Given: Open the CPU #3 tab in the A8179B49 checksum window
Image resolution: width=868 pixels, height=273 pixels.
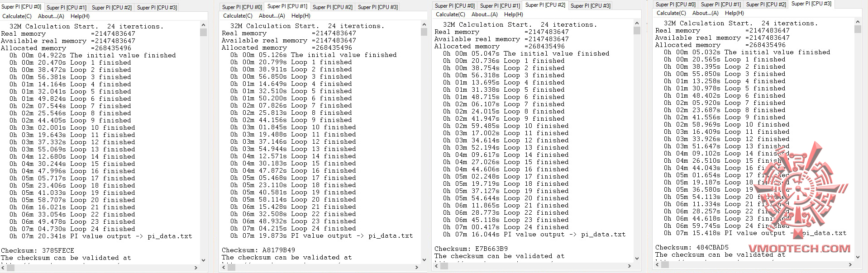Looking at the screenshot, I should [377, 7].
